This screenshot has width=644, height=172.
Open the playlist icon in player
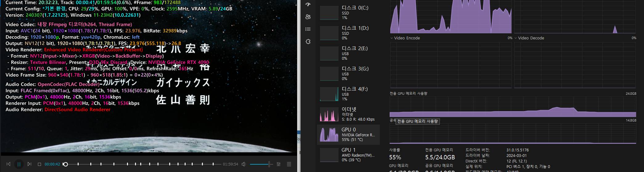[x=289, y=164]
